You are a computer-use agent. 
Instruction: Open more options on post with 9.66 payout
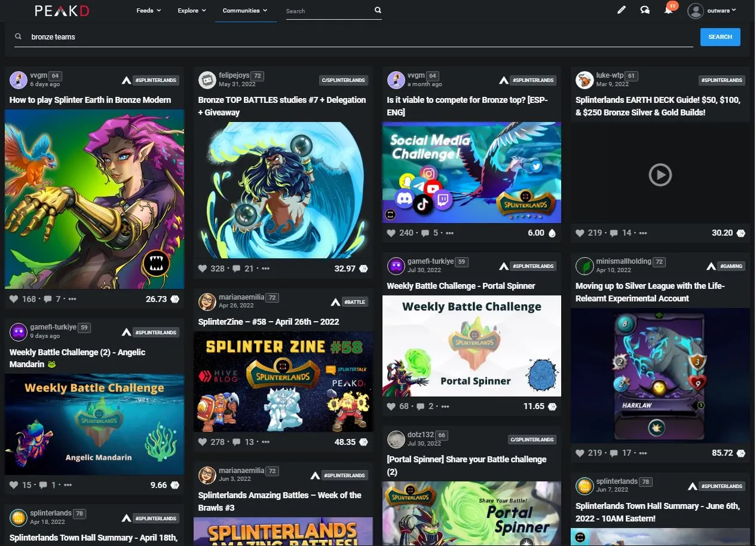[x=68, y=485]
